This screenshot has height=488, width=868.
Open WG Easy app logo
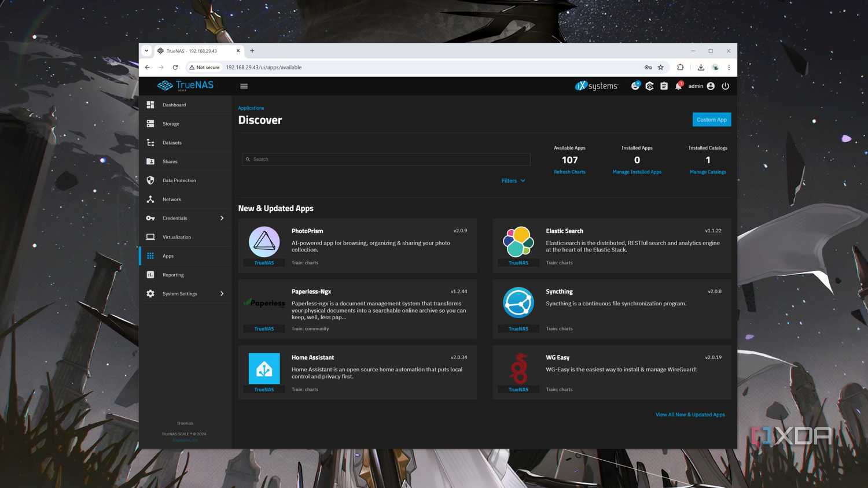point(518,368)
